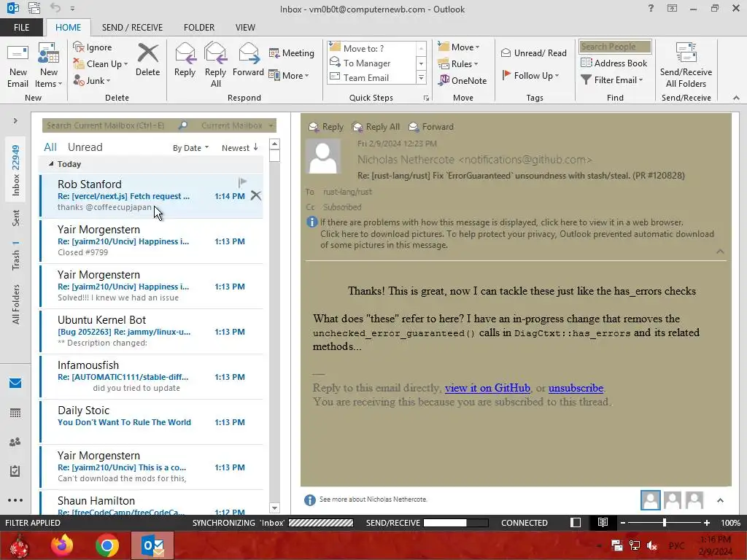747x560 pixels.
Task: Open the Filter Email dropdown
Action: coord(612,80)
